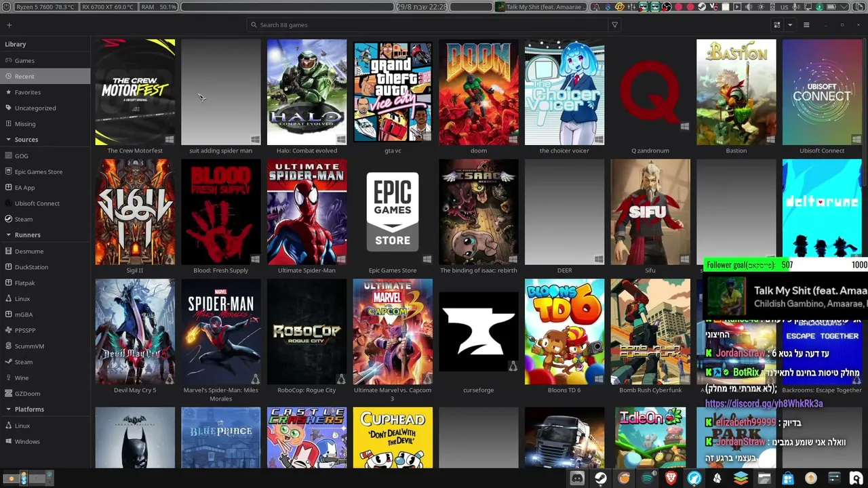Select the Epic Games Store source

[45, 171]
